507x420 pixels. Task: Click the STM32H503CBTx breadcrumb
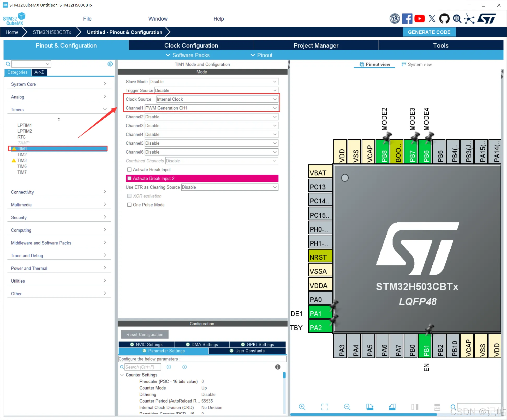(x=52, y=32)
